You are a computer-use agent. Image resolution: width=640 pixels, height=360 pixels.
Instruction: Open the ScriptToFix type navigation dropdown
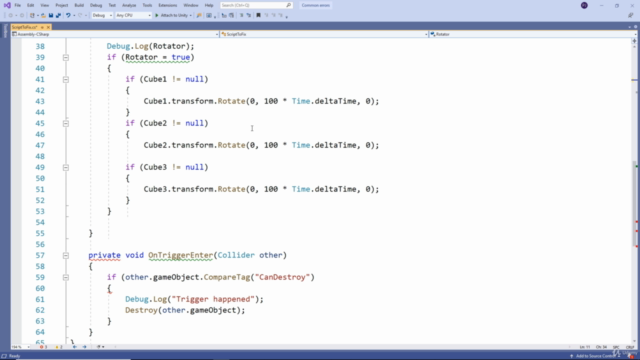pos(324,34)
